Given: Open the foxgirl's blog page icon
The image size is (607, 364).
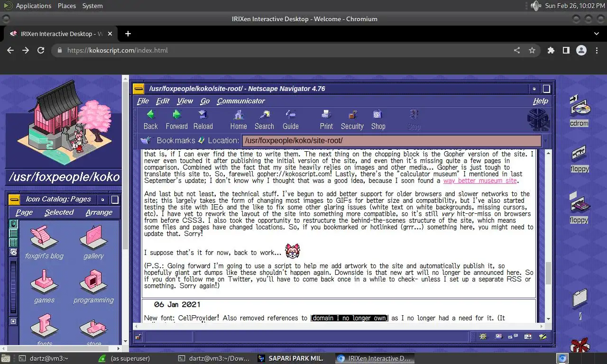Looking at the screenshot, I should point(44,236).
